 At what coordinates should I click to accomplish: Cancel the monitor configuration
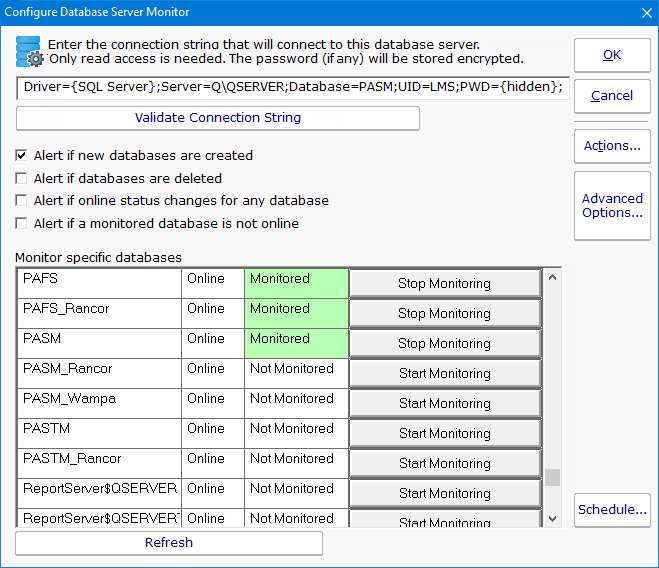[612, 96]
